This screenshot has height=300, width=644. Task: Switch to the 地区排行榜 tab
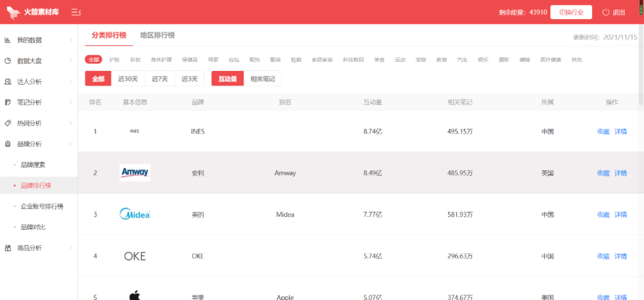[x=157, y=35]
